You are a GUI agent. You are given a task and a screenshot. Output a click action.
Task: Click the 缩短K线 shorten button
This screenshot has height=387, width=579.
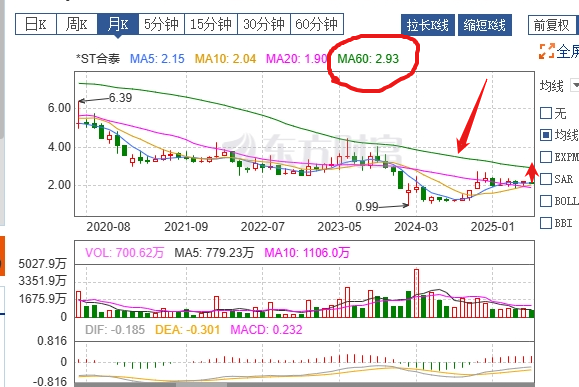pos(484,25)
